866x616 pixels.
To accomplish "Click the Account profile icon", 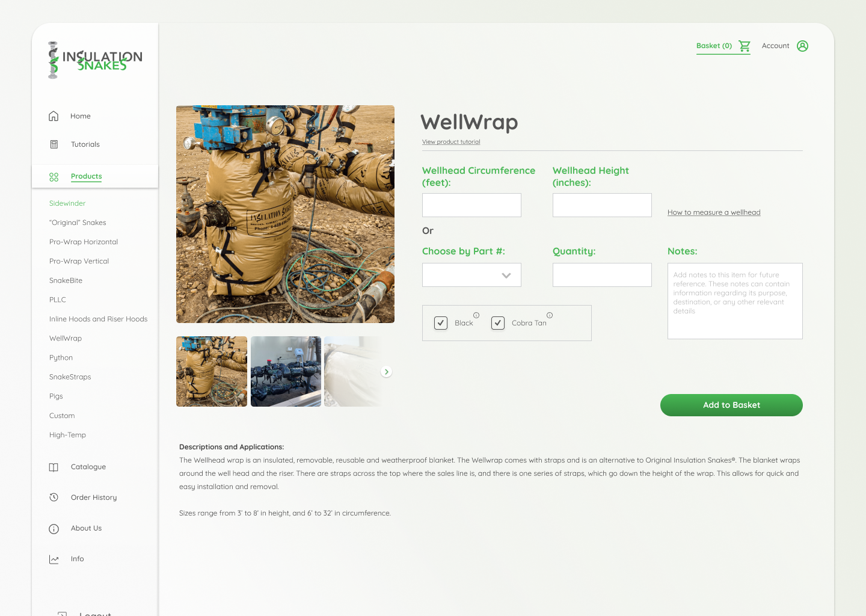I will (802, 46).
